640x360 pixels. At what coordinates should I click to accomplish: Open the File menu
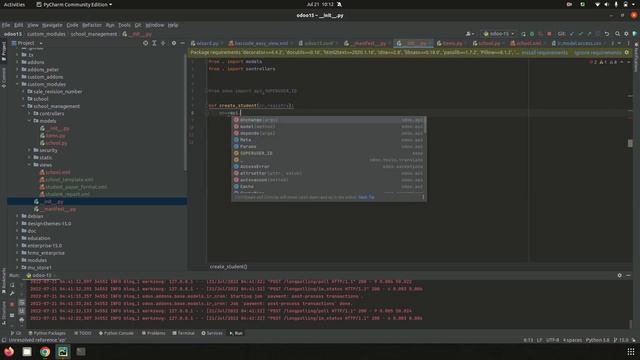6,25
